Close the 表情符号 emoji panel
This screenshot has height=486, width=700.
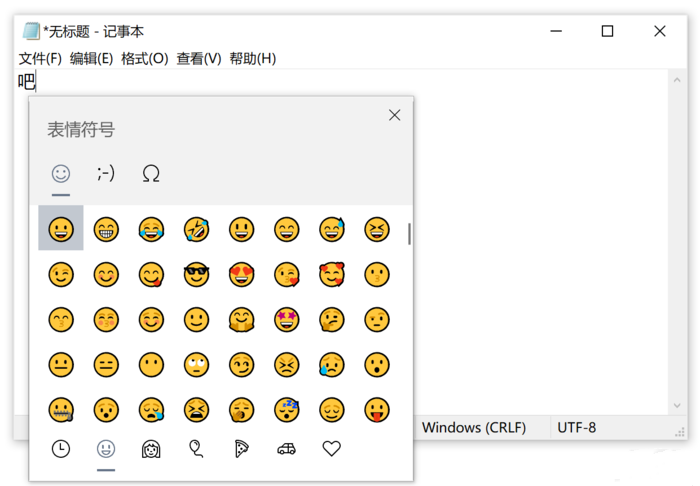coord(394,115)
